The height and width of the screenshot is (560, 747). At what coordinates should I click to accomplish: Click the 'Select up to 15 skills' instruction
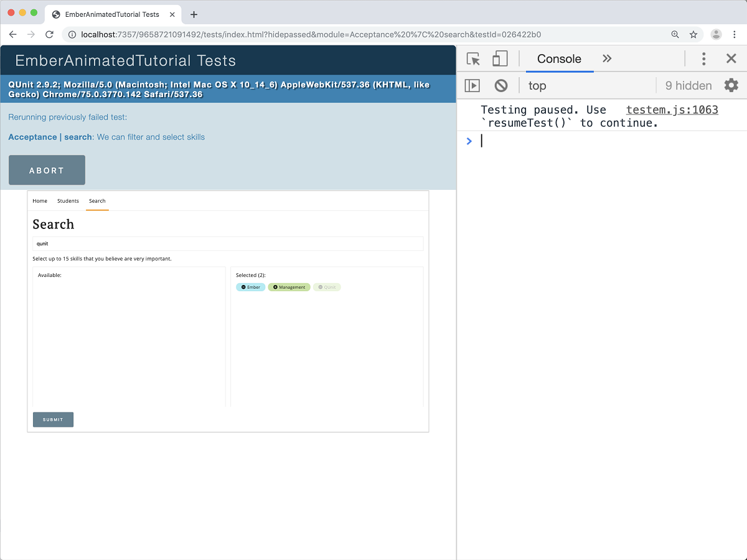click(102, 258)
